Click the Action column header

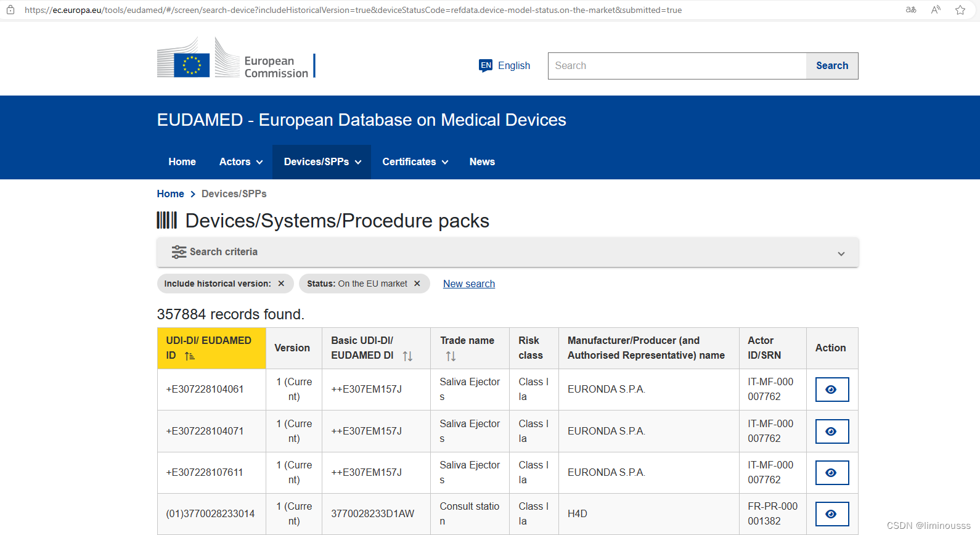(x=831, y=348)
